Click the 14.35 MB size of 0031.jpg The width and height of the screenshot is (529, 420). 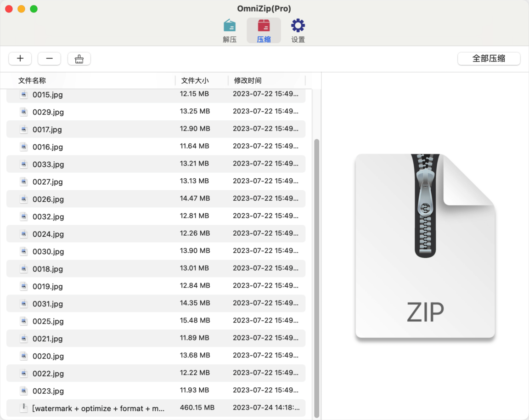pyautogui.click(x=195, y=303)
